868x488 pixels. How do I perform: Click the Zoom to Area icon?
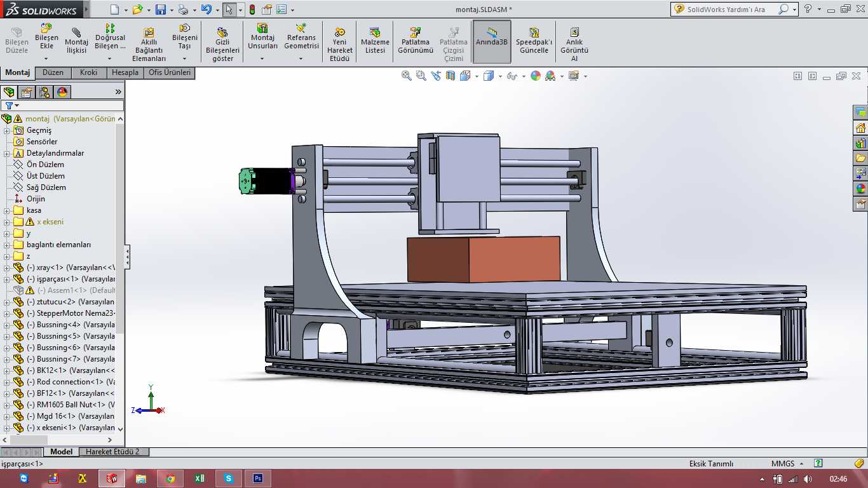pos(421,76)
